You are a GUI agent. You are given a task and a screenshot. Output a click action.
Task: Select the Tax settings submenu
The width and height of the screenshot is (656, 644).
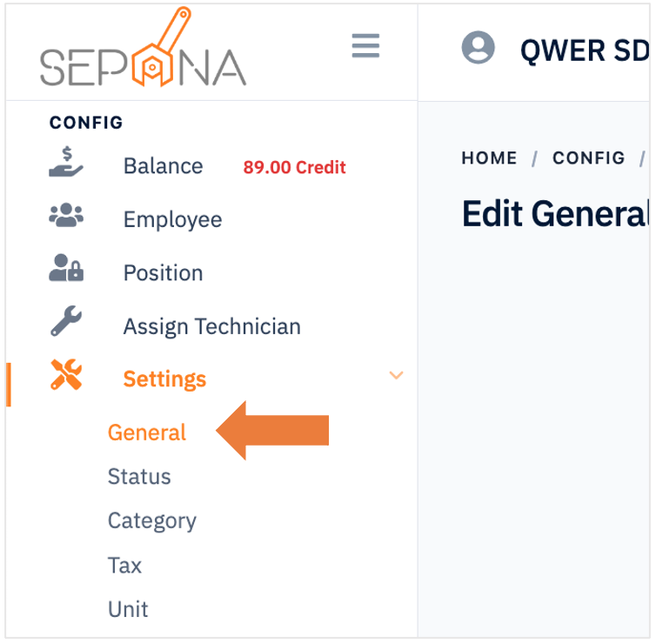[124, 566]
